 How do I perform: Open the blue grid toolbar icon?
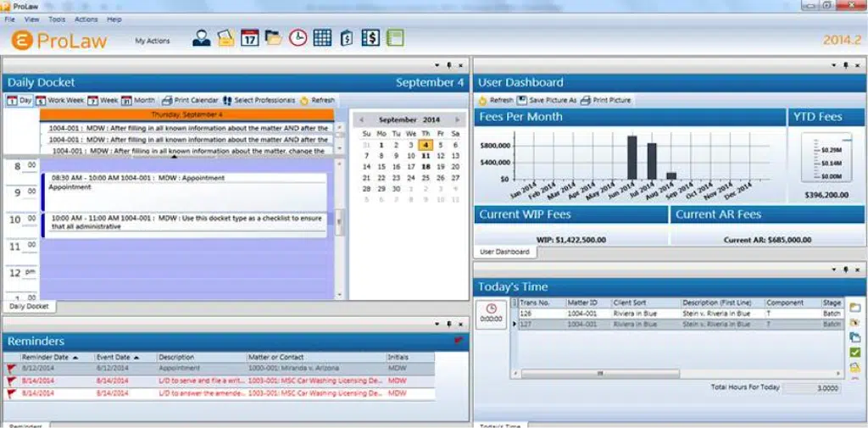322,38
